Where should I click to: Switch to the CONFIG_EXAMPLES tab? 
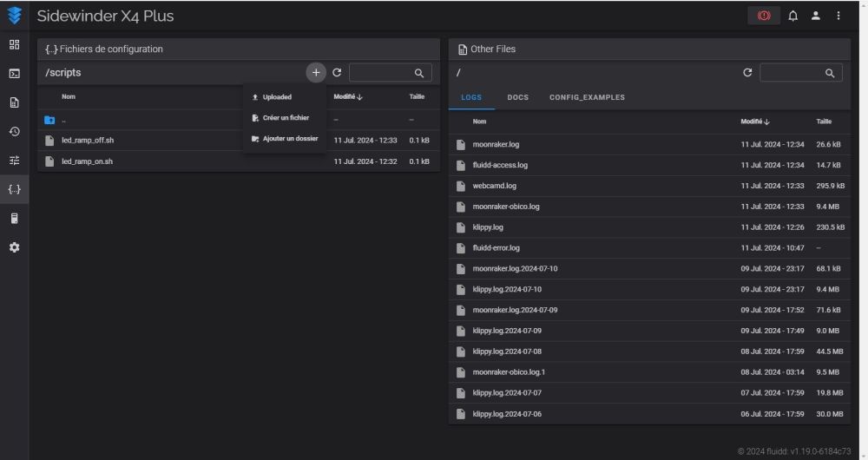tap(587, 97)
